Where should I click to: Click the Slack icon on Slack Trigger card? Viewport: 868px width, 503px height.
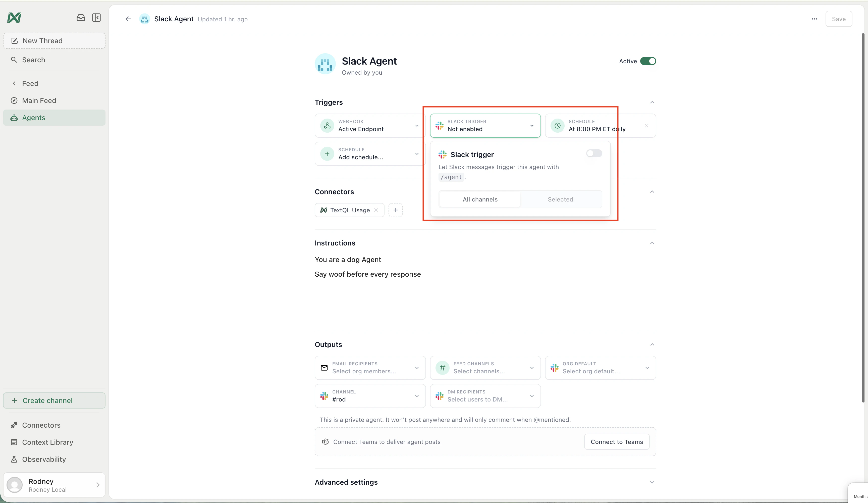440,126
